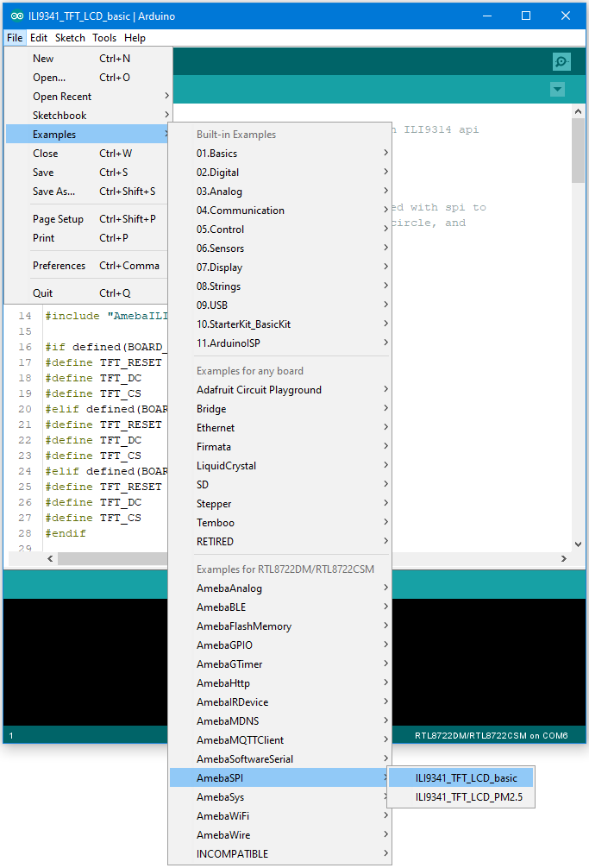The height and width of the screenshot is (868, 589).
Task: Open the Help menu
Action: (x=135, y=38)
